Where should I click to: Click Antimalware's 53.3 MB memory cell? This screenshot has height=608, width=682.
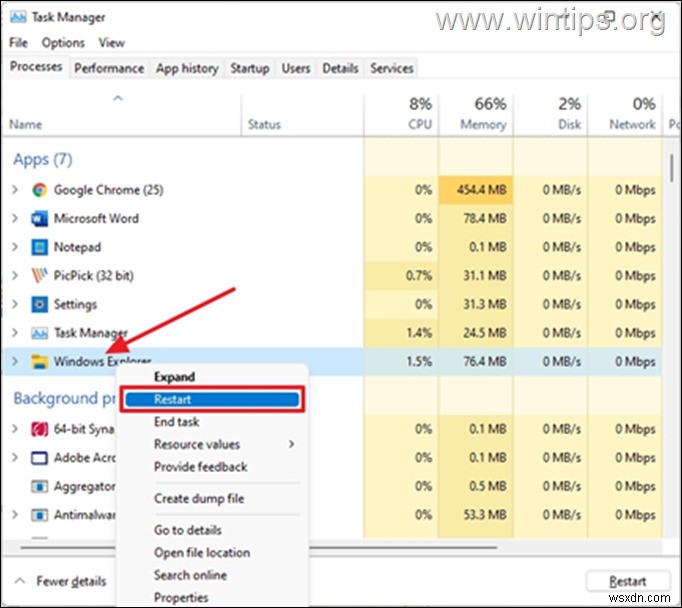[476, 515]
